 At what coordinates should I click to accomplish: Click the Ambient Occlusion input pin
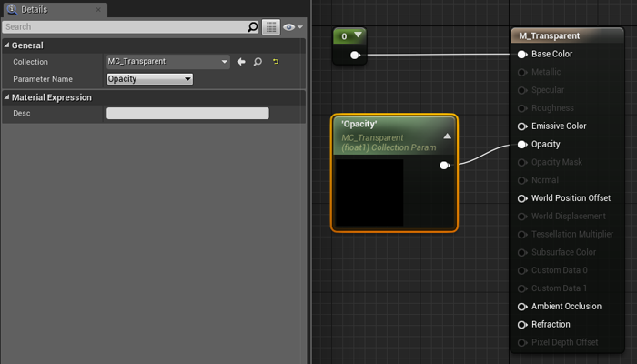[522, 307]
